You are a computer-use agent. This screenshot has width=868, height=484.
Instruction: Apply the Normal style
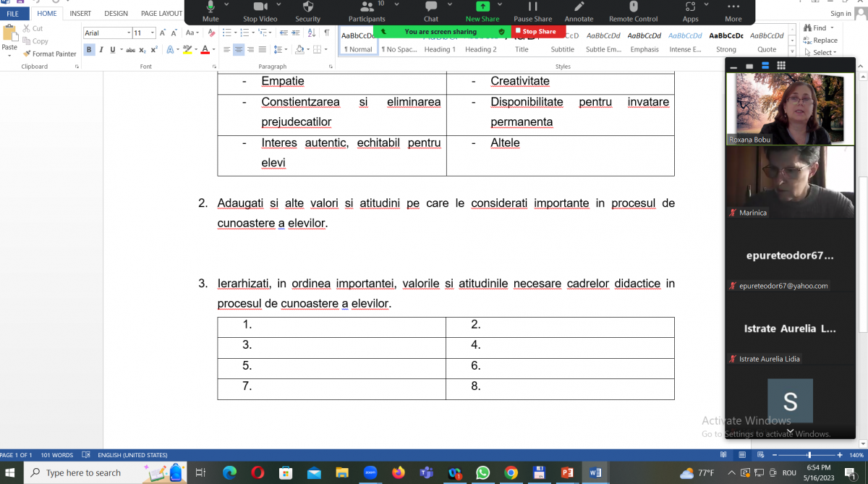click(x=358, y=42)
